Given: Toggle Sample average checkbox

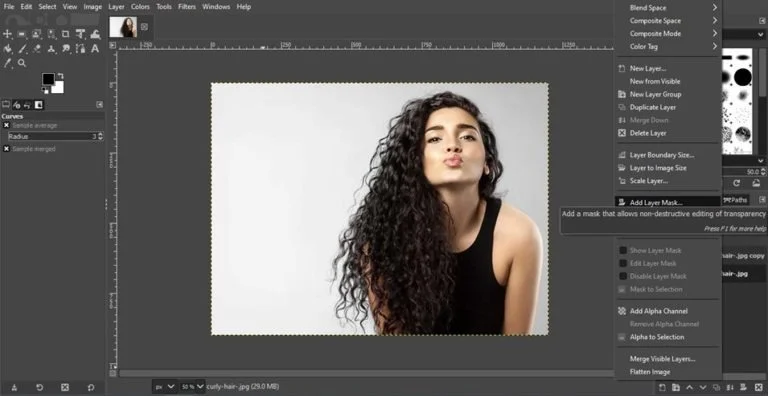Looking at the screenshot, I should (x=6, y=125).
